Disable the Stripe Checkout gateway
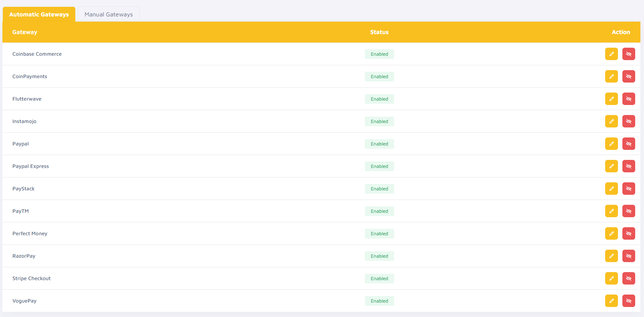Screen dimensions: 644x317 click(628, 279)
